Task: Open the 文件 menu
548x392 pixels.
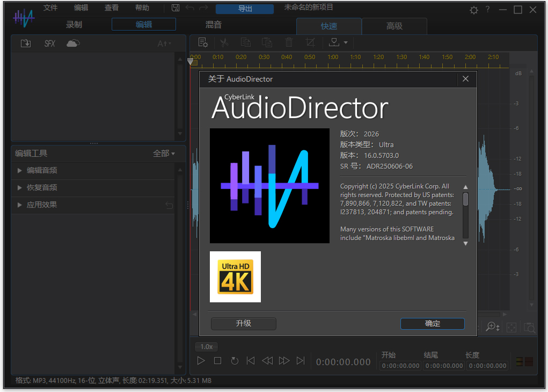Action: point(50,8)
